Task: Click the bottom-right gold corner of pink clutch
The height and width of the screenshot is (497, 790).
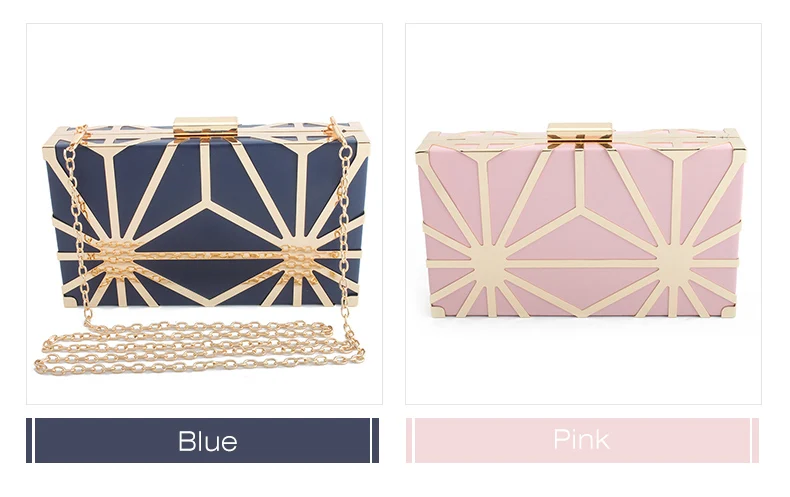Action: [x=728, y=309]
